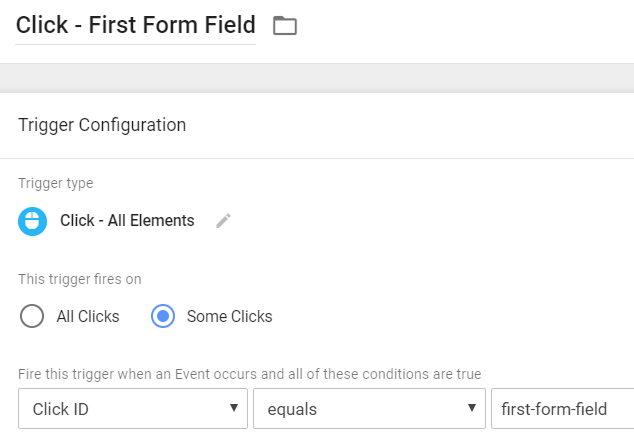Click the trigger name 'Click - First Form Field'

(x=136, y=25)
